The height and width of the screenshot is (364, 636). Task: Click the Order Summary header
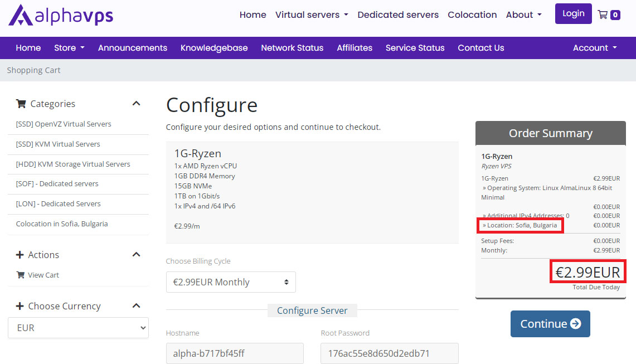[550, 133]
